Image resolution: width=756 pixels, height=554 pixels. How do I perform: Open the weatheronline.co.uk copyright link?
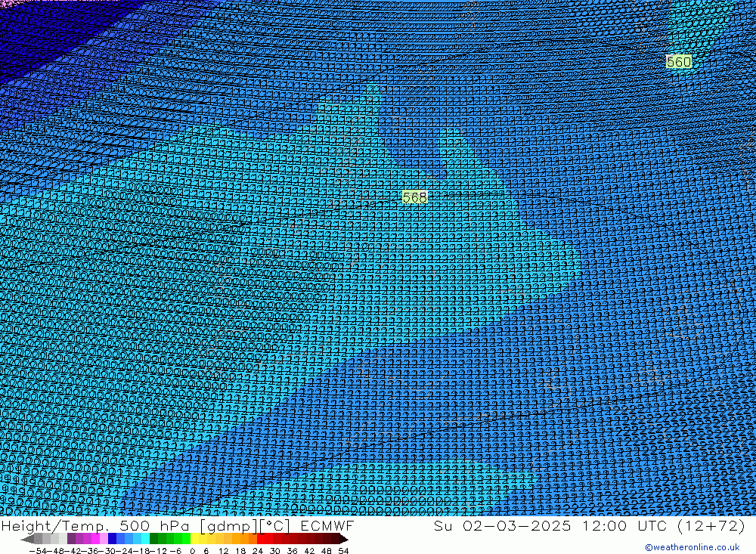692,547
